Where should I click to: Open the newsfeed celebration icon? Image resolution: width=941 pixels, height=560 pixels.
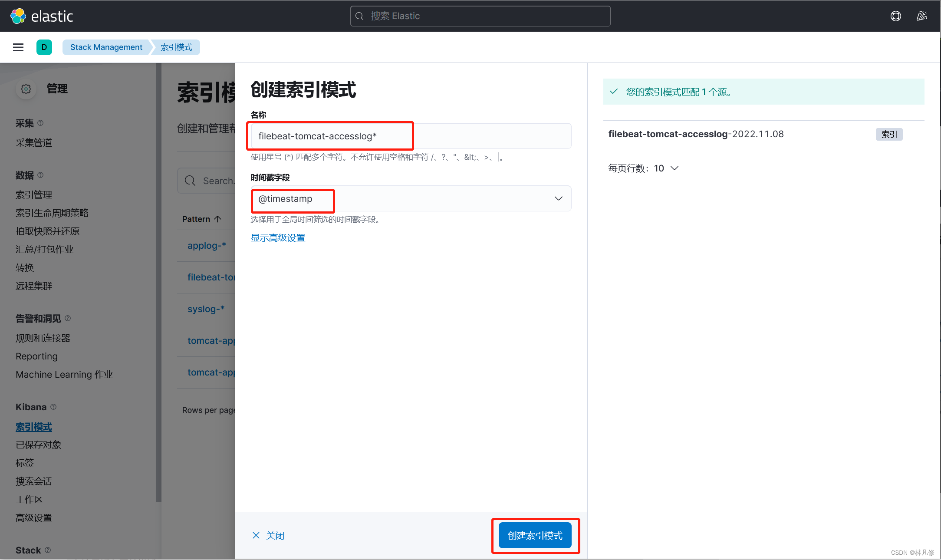pos(921,16)
